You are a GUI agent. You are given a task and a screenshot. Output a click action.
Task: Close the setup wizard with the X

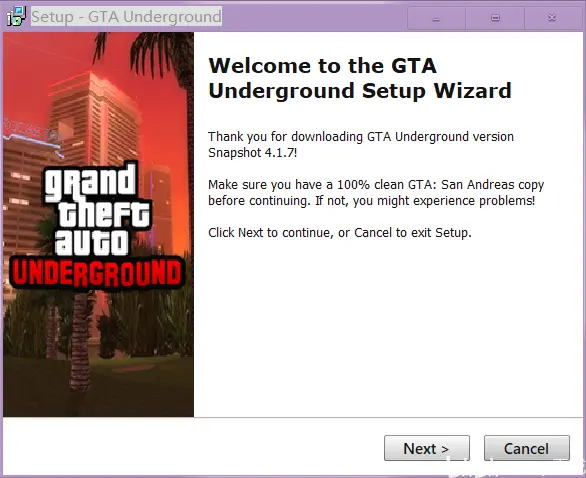[552, 18]
